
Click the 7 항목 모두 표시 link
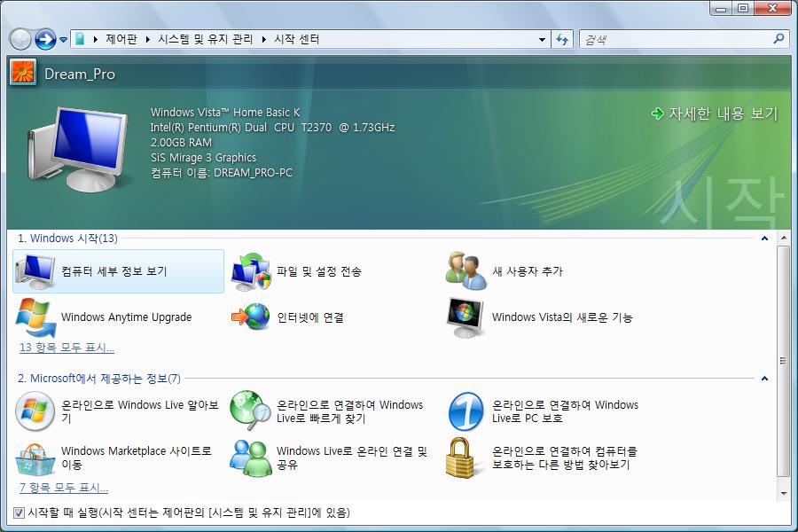point(64,488)
